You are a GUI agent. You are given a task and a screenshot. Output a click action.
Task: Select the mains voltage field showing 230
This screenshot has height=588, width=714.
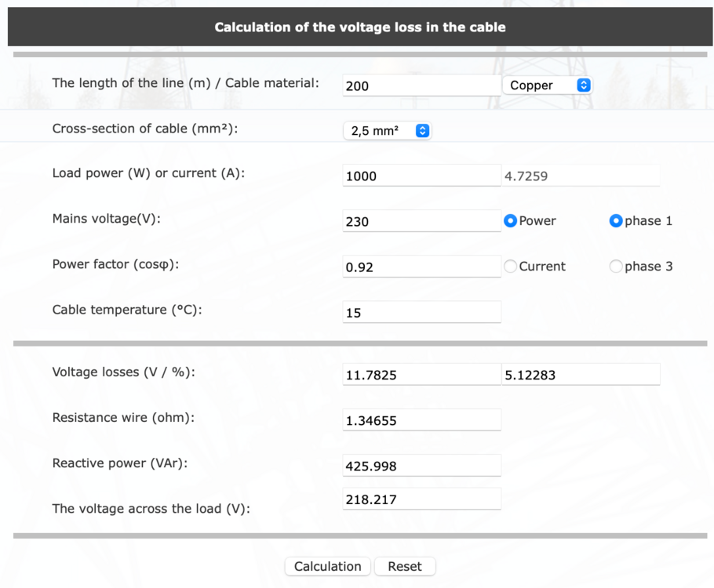coord(421,221)
